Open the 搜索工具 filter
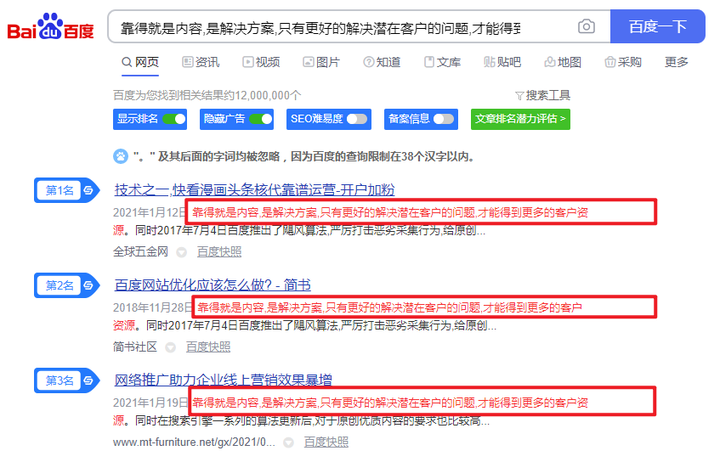This screenshot has height=462, width=720. tap(542, 95)
